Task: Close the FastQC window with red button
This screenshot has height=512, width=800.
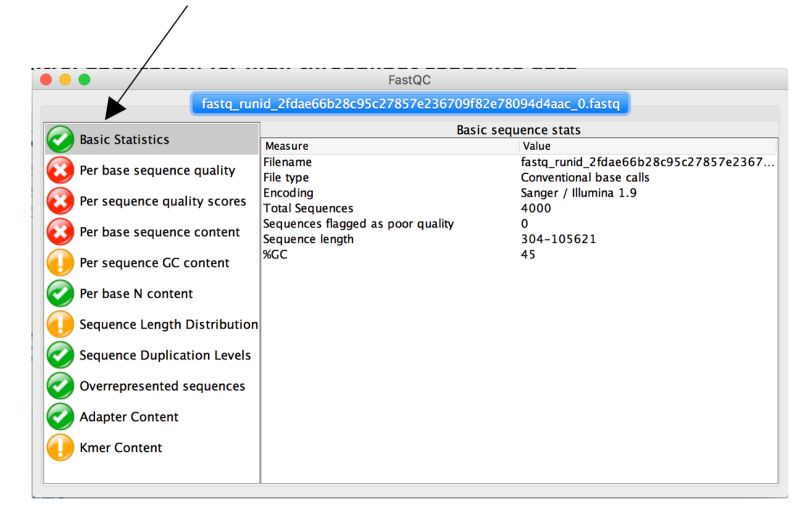Action: click(x=46, y=80)
